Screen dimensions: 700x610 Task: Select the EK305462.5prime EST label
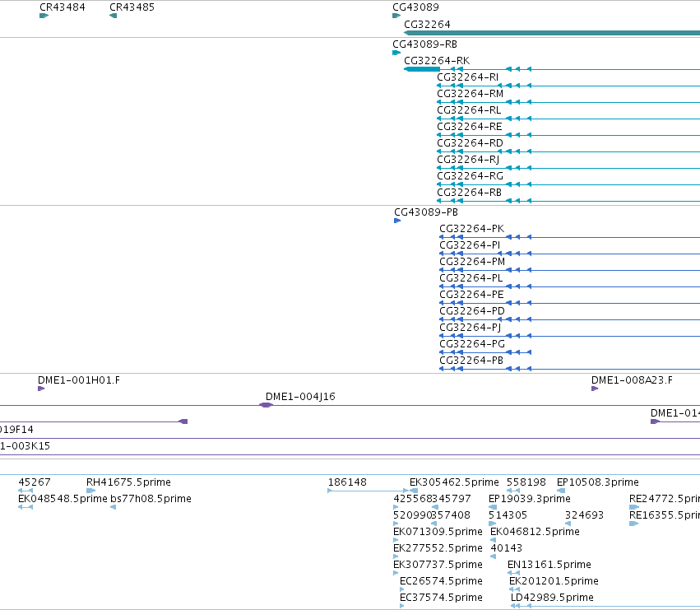coord(454,482)
